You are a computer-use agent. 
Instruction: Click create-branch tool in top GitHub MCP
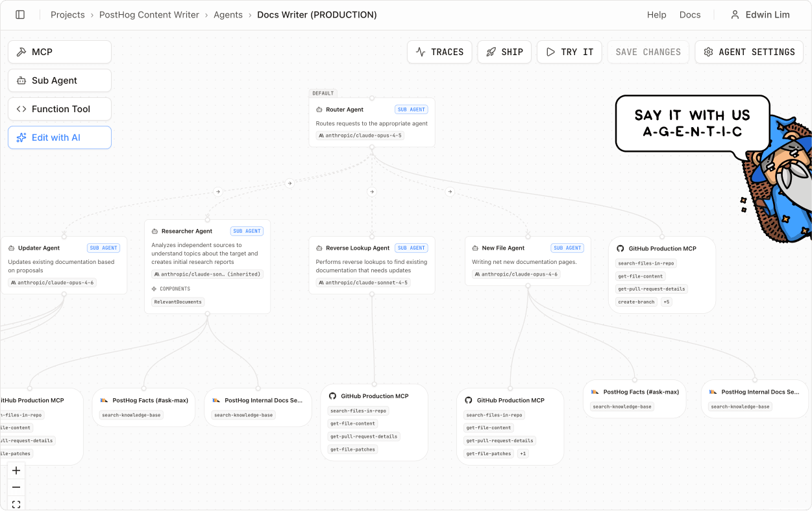[636, 302]
